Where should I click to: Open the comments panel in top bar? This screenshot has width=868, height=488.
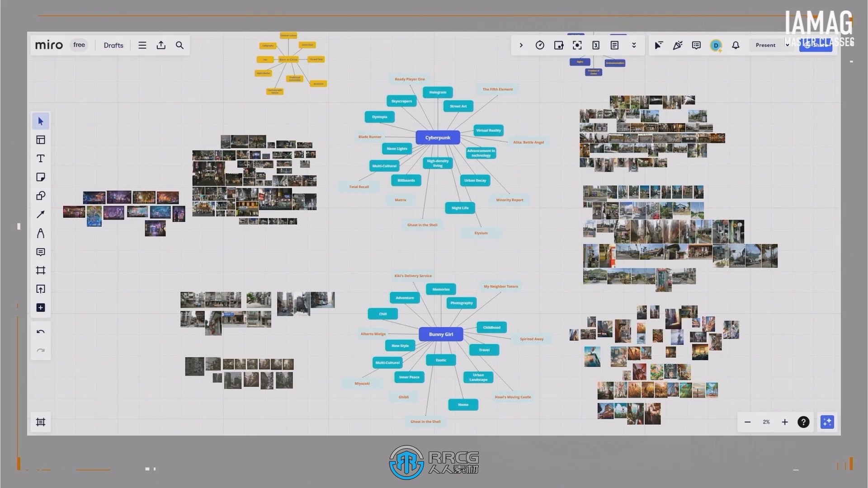click(696, 45)
